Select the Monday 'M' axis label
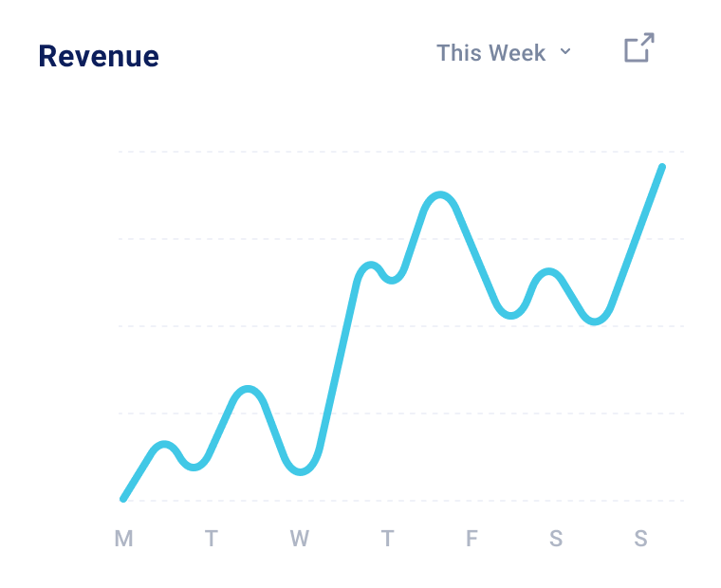This screenshot has width=721, height=588. click(x=123, y=540)
